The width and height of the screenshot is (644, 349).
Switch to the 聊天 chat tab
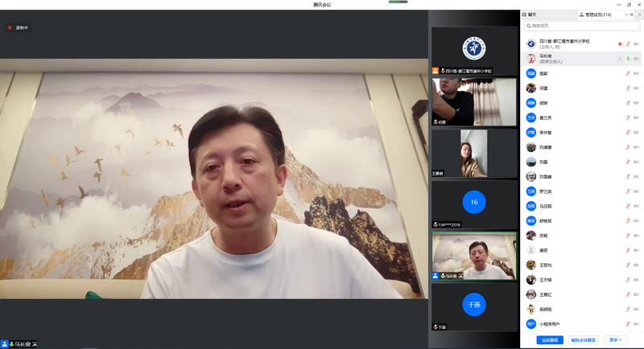531,14
